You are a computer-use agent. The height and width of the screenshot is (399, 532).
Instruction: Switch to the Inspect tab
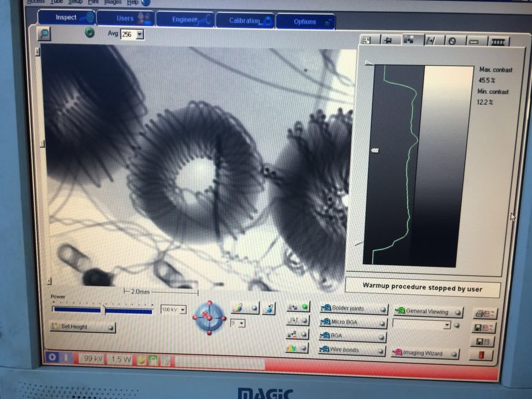[x=66, y=17]
